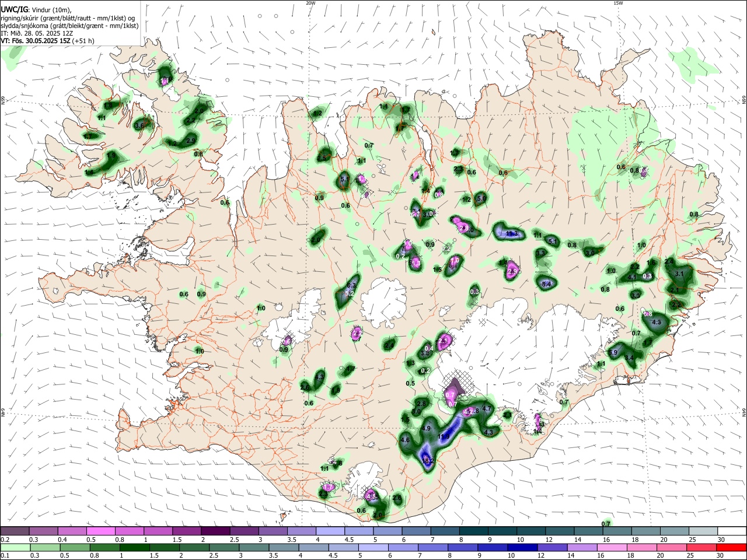The image size is (747, 560).
Task: Click the 3.6 value in the Westfjords
Action: tap(139, 125)
